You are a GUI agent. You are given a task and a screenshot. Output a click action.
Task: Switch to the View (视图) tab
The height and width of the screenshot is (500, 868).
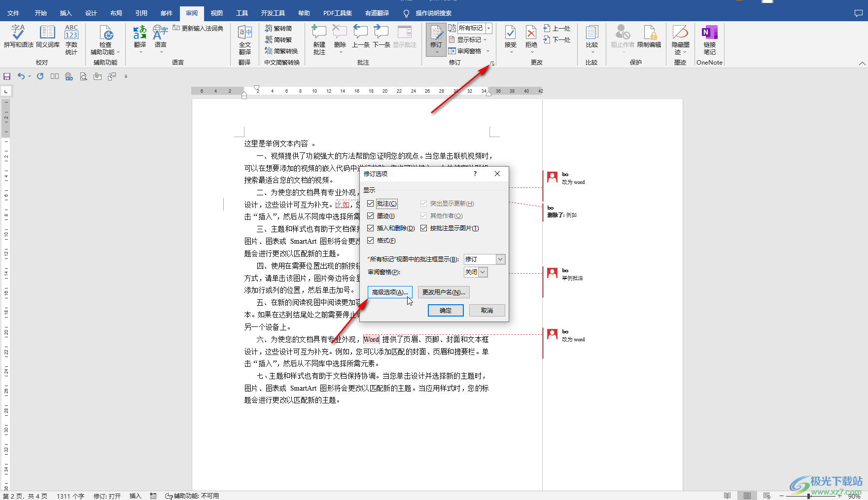(217, 13)
